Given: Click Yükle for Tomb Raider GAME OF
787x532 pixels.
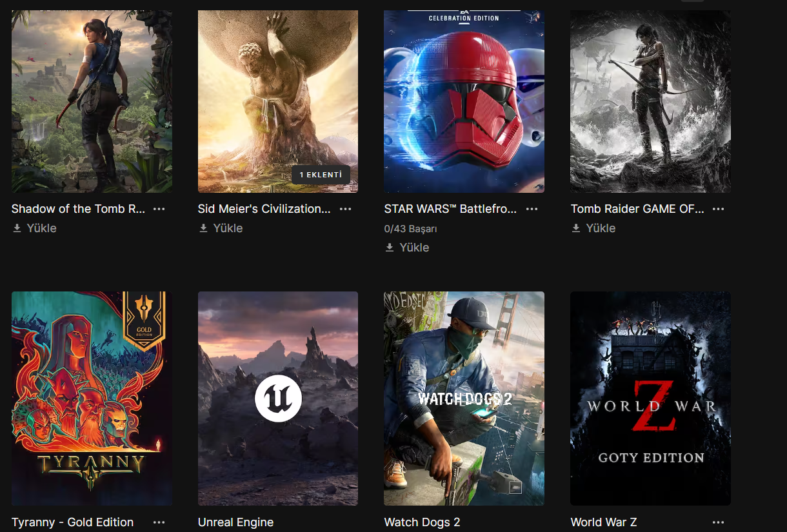Looking at the screenshot, I should 601,228.
